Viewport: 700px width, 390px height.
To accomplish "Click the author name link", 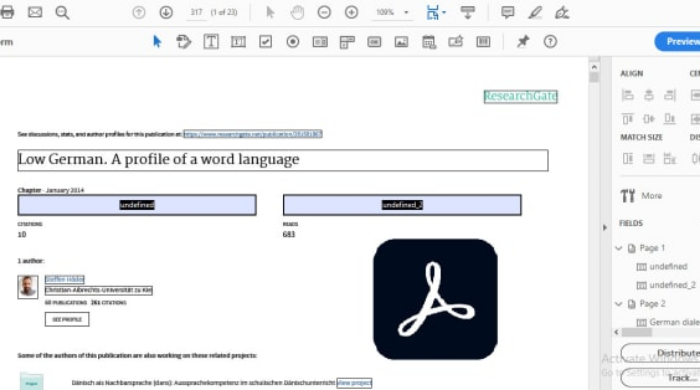I will click(65, 279).
